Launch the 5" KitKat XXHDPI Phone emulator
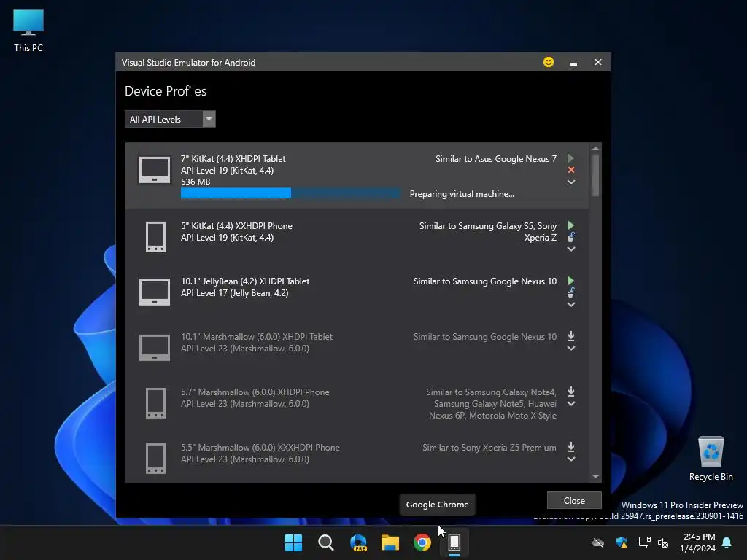 tap(570, 225)
